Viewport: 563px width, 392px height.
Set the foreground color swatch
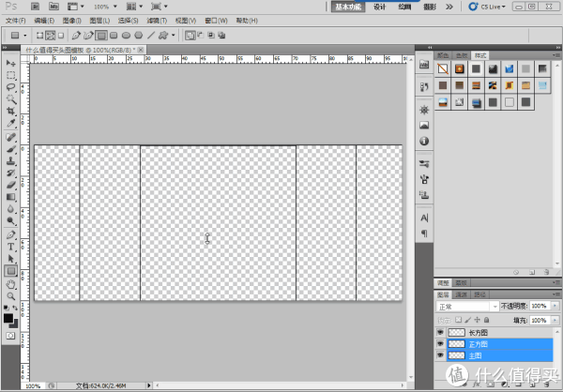(x=8, y=318)
